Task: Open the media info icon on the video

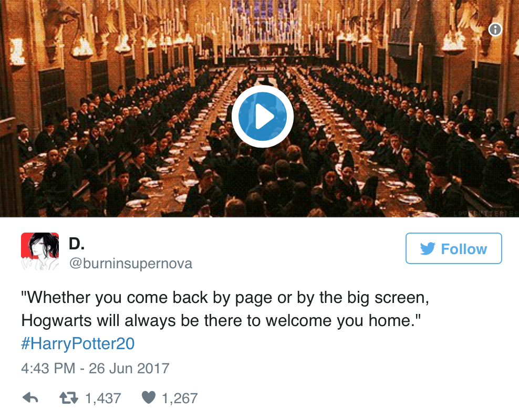Action: (495, 29)
